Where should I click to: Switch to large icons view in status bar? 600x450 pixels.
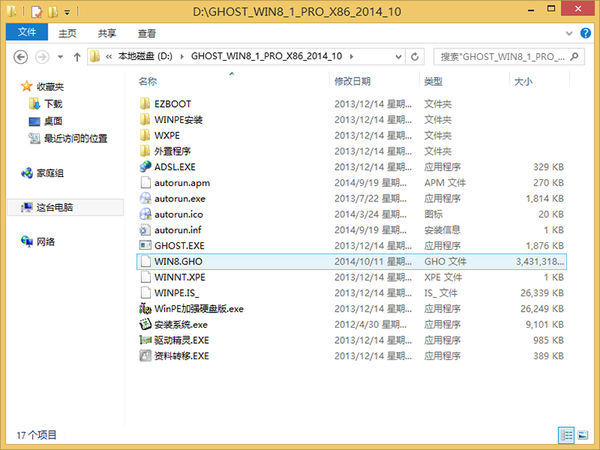click(x=584, y=435)
